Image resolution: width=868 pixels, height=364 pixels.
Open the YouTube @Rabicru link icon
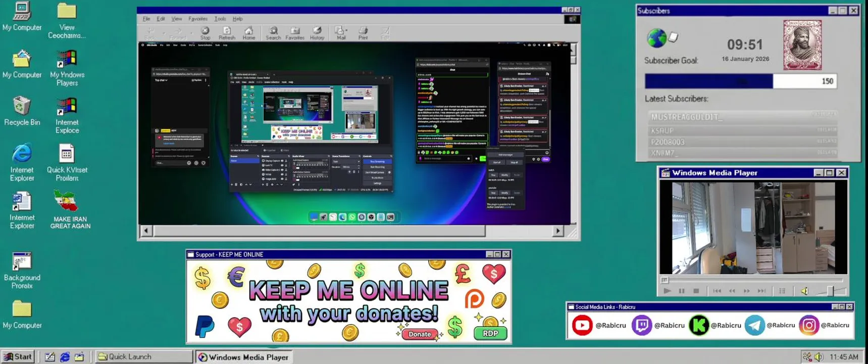[x=582, y=325]
